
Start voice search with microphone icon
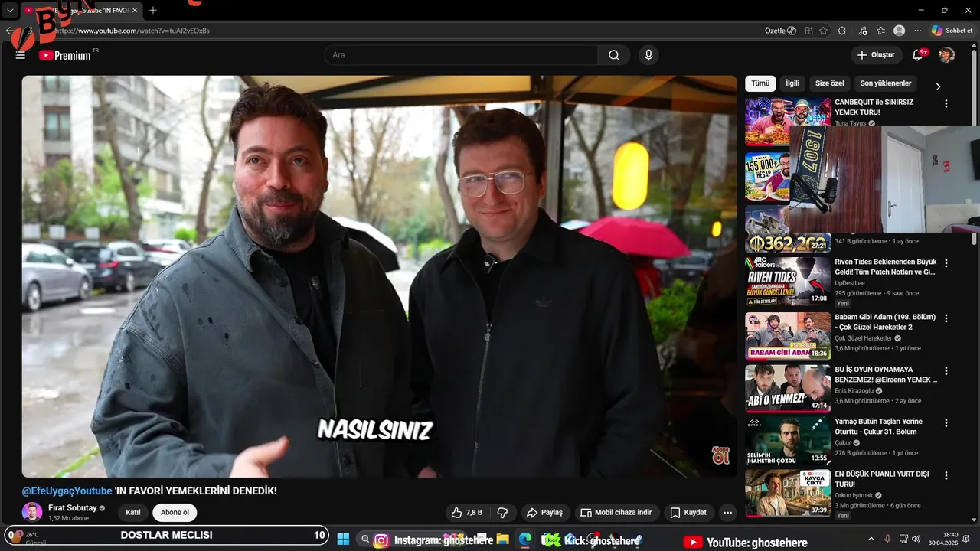tap(648, 55)
